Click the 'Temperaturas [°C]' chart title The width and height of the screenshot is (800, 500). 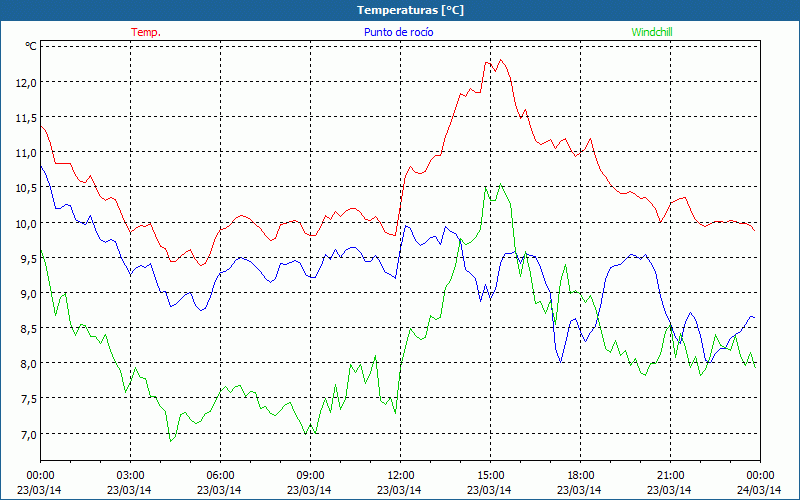pos(410,10)
